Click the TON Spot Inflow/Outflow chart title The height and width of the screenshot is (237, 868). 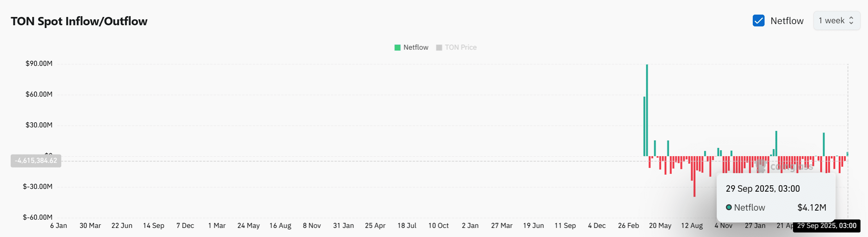tap(79, 21)
